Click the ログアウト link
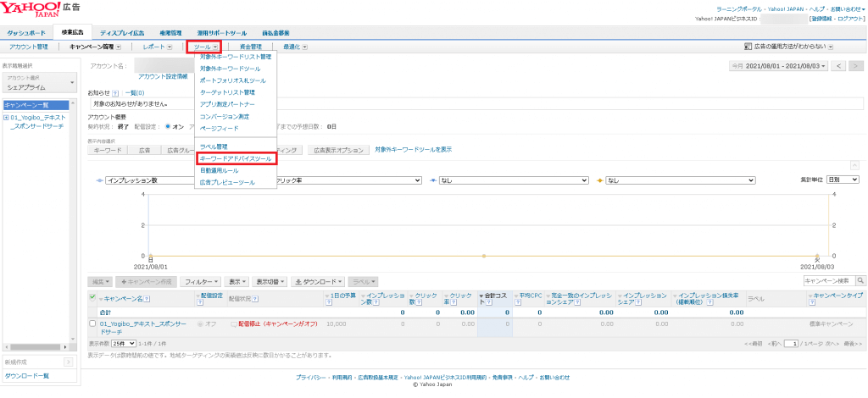The width and height of the screenshot is (868, 398). click(x=850, y=19)
